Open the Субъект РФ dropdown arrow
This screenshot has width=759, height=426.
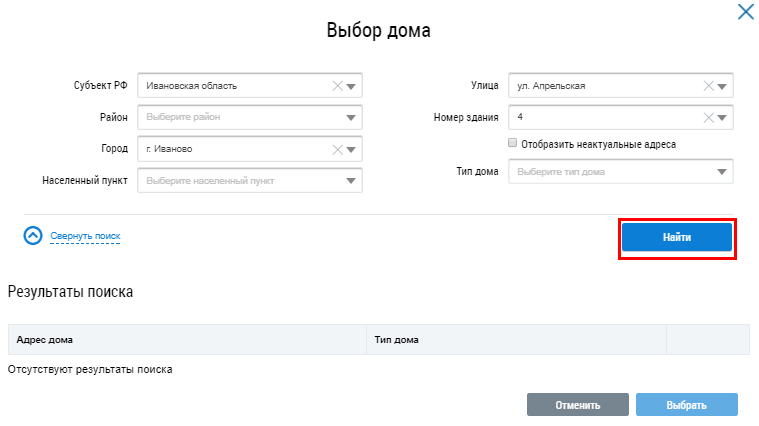pyautogui.click(x=352, y=86)
